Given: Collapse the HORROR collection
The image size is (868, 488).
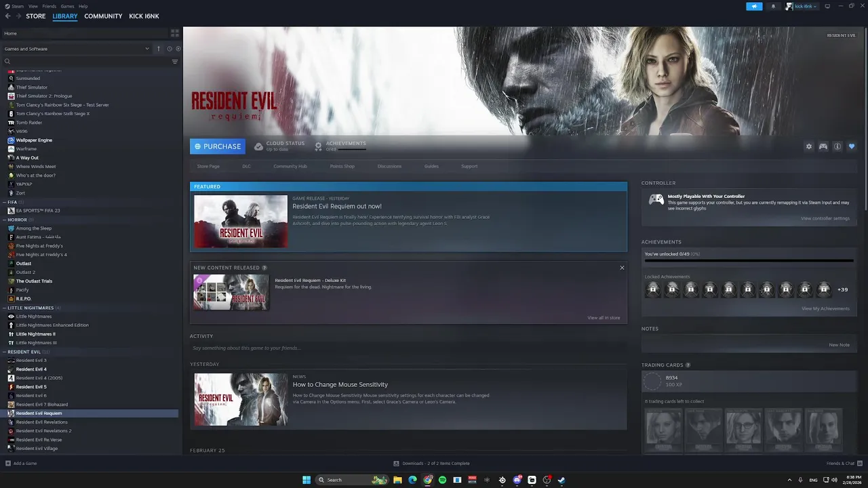Looking at the screenshot, I should point(5,220).
